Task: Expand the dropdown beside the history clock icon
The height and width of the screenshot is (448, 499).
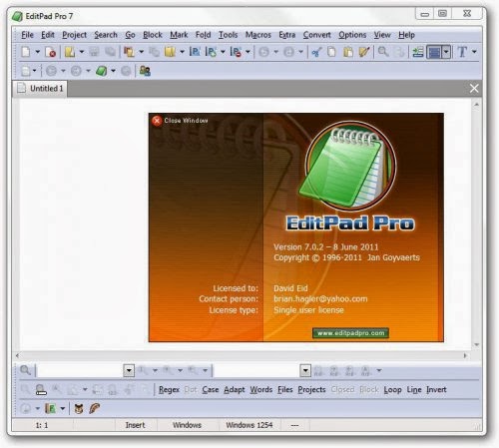Action: click(37, 408)
